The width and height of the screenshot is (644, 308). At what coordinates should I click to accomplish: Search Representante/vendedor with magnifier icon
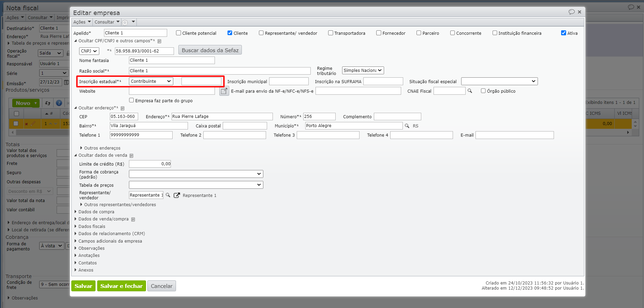(168, 195)
